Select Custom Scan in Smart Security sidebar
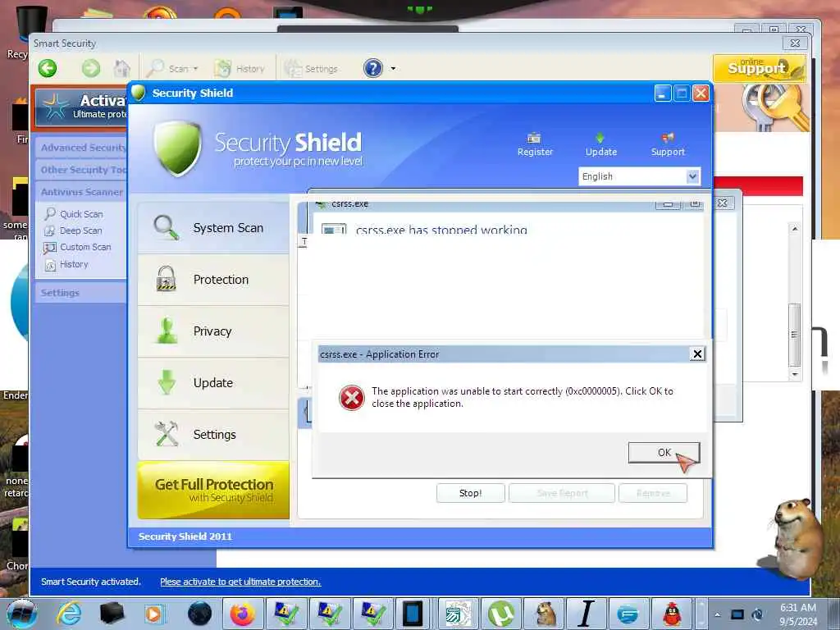 click(x=85, y=247)
